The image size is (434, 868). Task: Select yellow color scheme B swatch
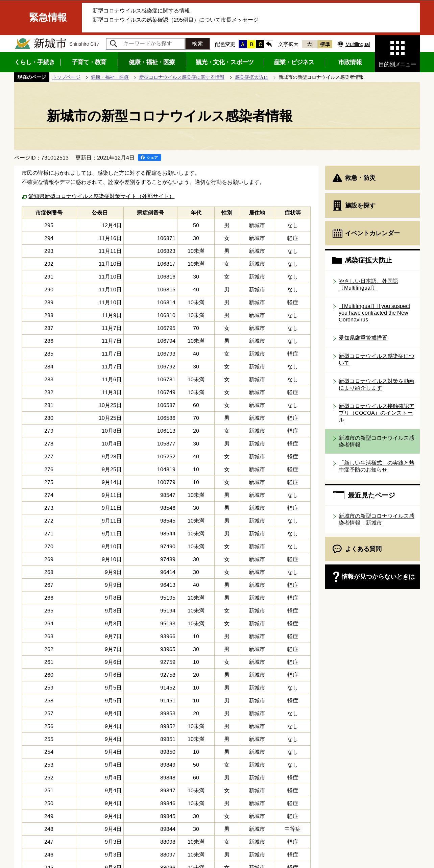(251, 44)
